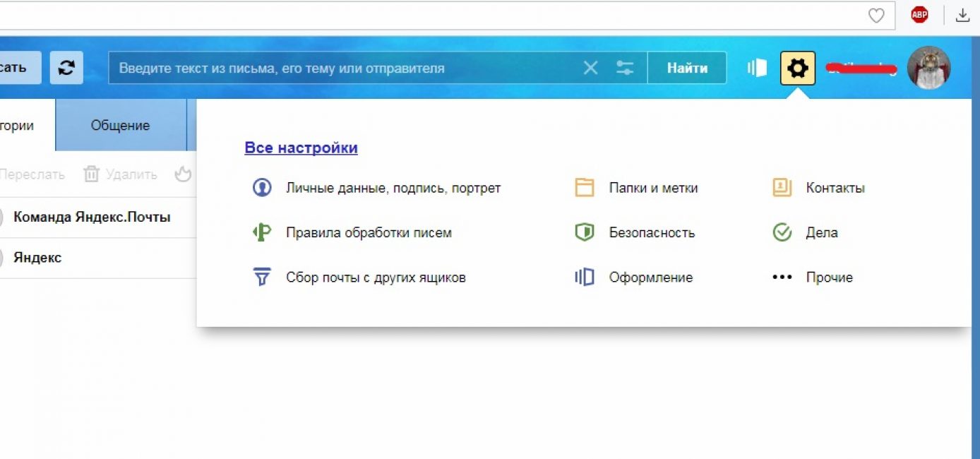Click the Найти search button
The image size is (980, 459).
[687, 68]
